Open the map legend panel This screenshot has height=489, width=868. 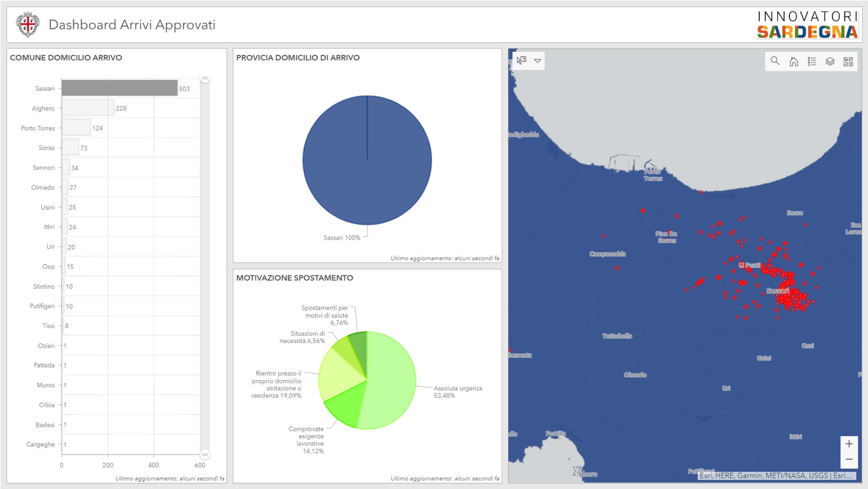[812, 61]
